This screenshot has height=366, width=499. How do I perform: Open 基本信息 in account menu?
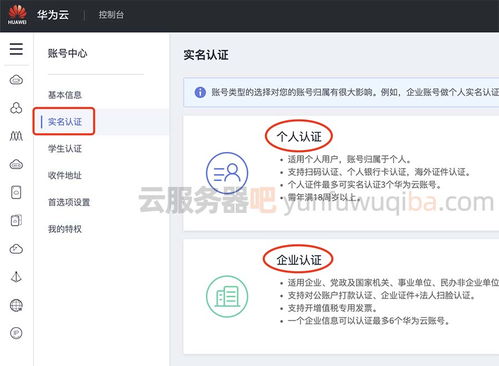[65, 95]
